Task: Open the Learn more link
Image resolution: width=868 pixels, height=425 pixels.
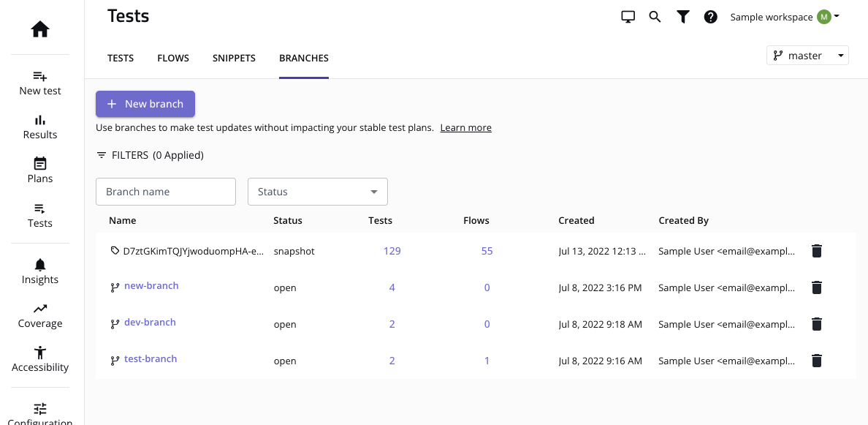Action: (465, 127)
